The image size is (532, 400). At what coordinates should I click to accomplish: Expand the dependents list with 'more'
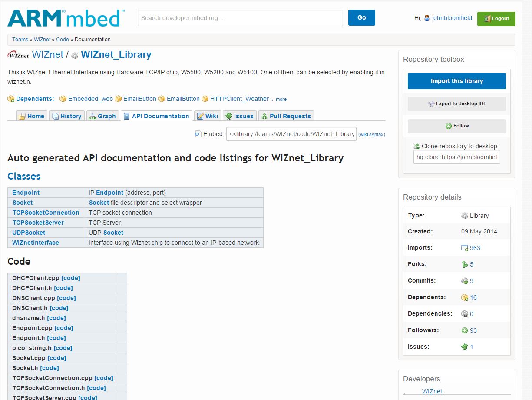(x=281, y=99)
